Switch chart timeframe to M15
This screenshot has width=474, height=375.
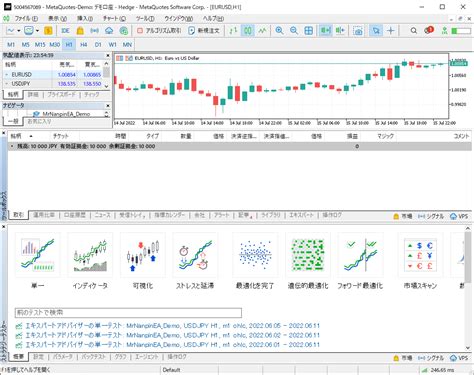40,44
